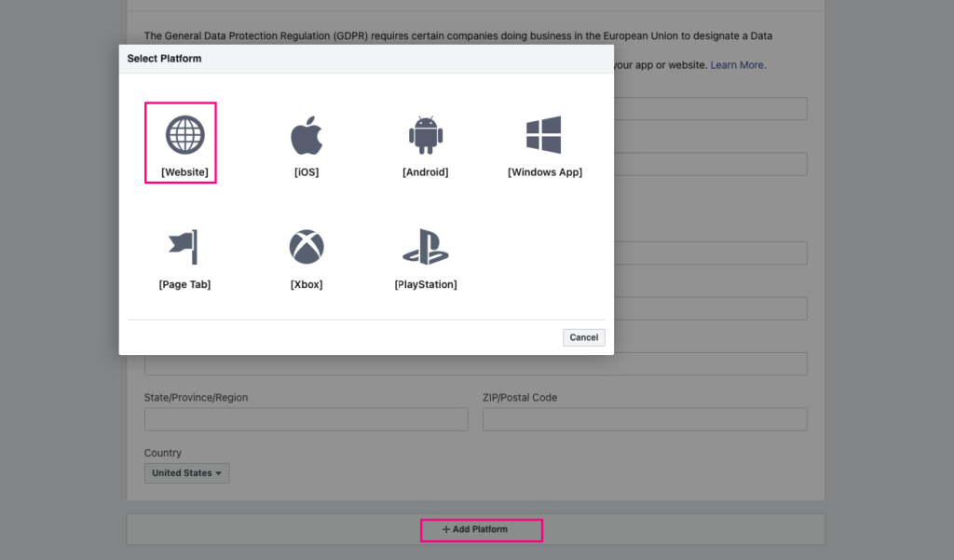Click the [Xbox] label text

pyautogui.click(x=307, y=284)
